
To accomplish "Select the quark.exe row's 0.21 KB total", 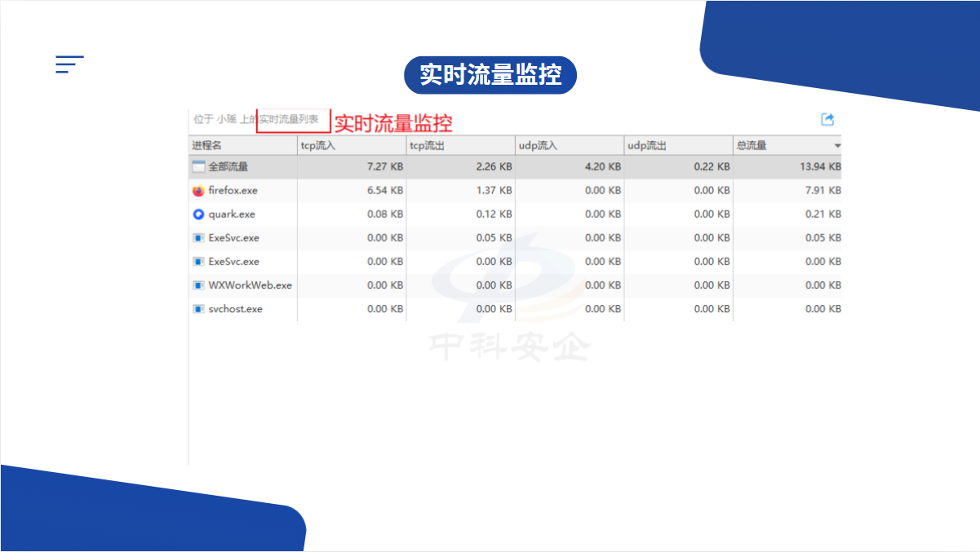I will [823, 214].
